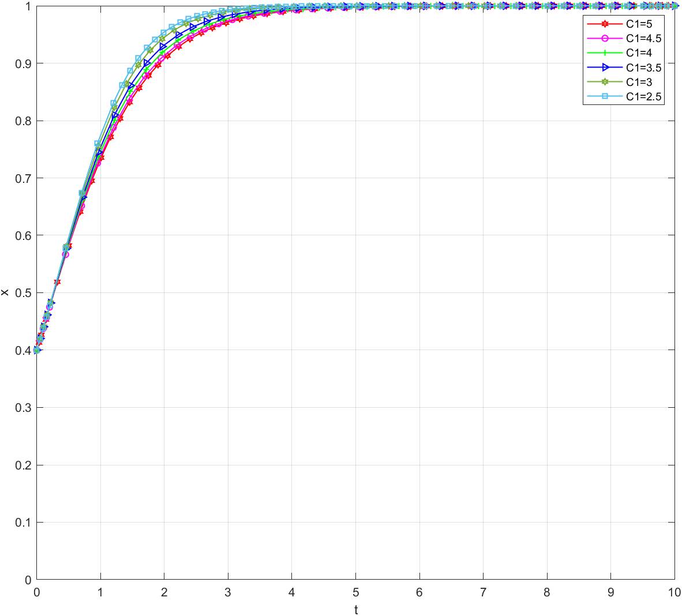
Task: Click the x-axis tick label 10
Action: (673, 593)
